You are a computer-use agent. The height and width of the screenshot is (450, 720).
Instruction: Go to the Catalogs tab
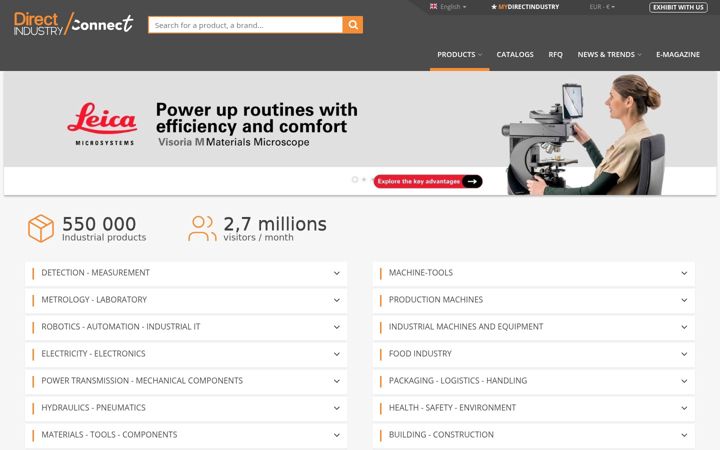point(515,55)
